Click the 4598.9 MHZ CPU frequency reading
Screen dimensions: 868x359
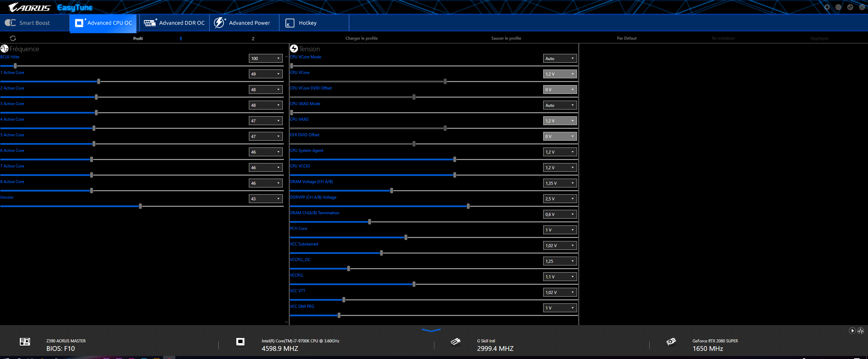280,348
